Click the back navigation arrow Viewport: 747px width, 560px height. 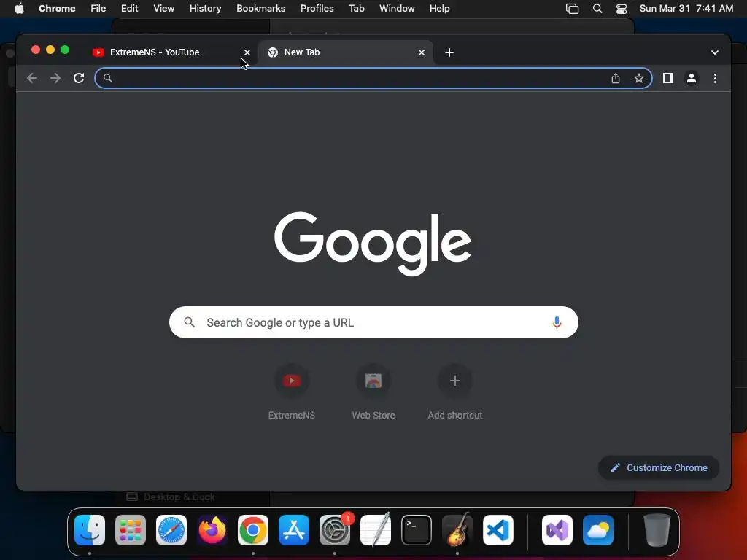click(x=32, y=78)
